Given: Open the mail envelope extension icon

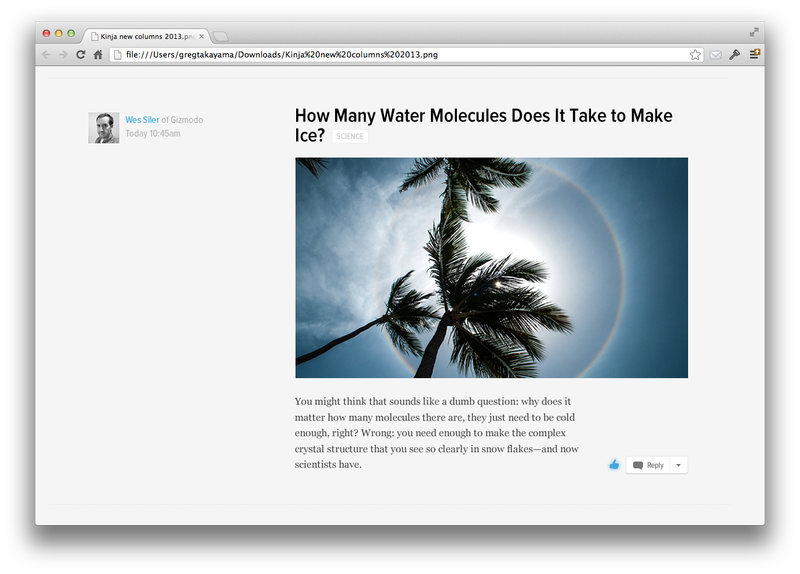Looking at the screenshot, I should (715, 55).
